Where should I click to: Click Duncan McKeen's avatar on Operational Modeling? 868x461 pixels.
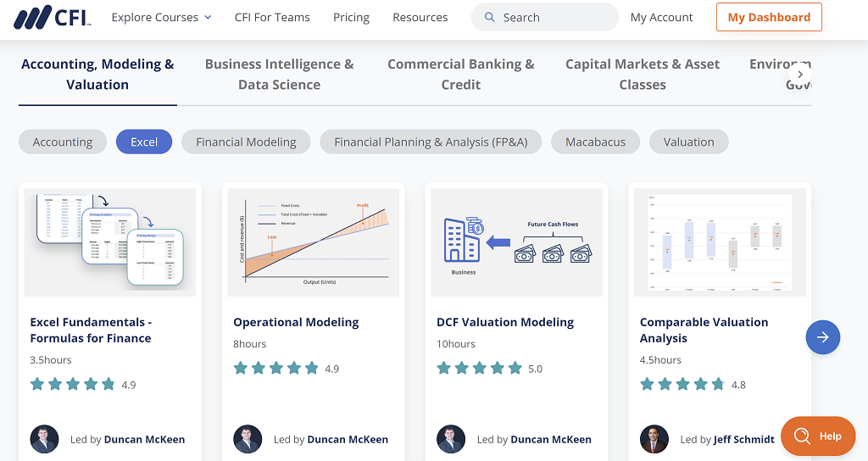click(248, 439)
